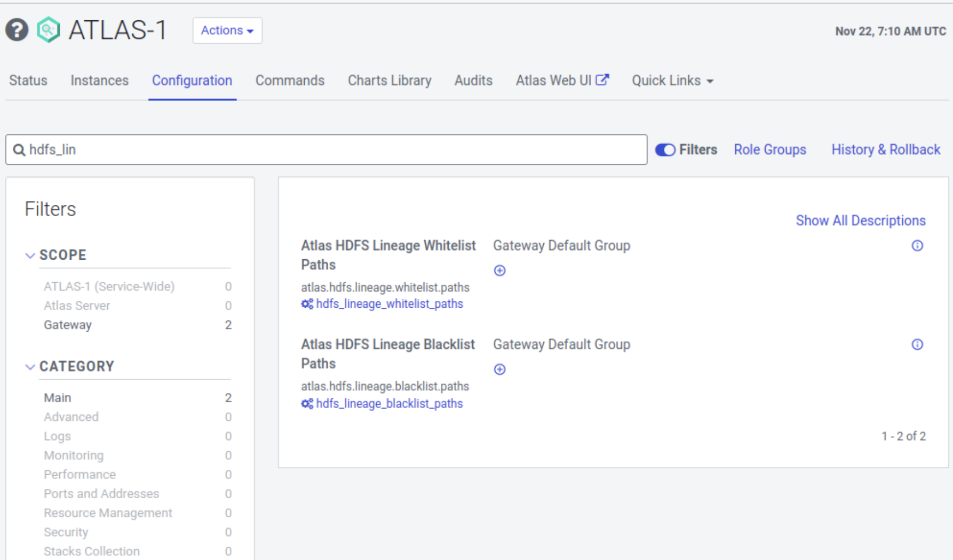Click the plus icon under Whitelist Paths
Image resolution: width=953 pixels, height=560 pixels.
(499, 271)
